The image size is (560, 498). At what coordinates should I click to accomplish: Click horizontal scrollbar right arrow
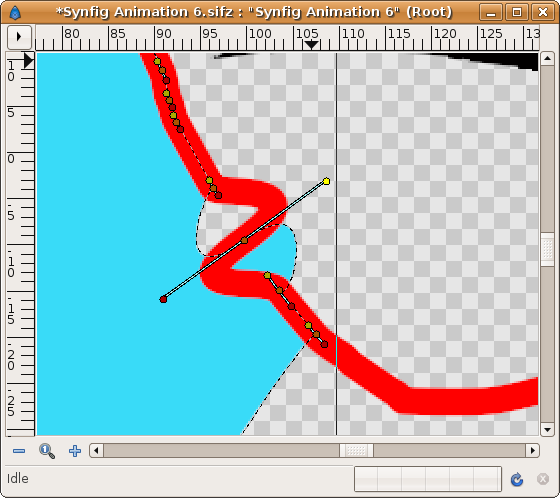coord(532,450)
